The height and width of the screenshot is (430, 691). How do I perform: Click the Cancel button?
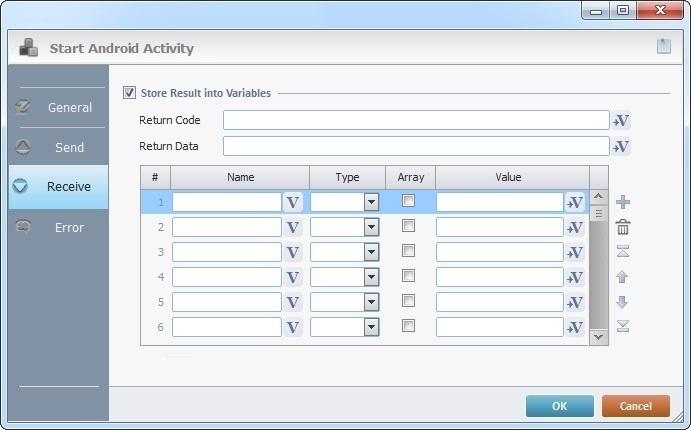(x=635, y=406)
